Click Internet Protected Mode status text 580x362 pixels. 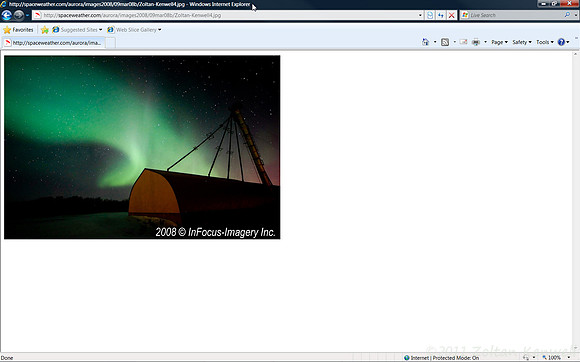pyautogui.click(x=444, y=358)
